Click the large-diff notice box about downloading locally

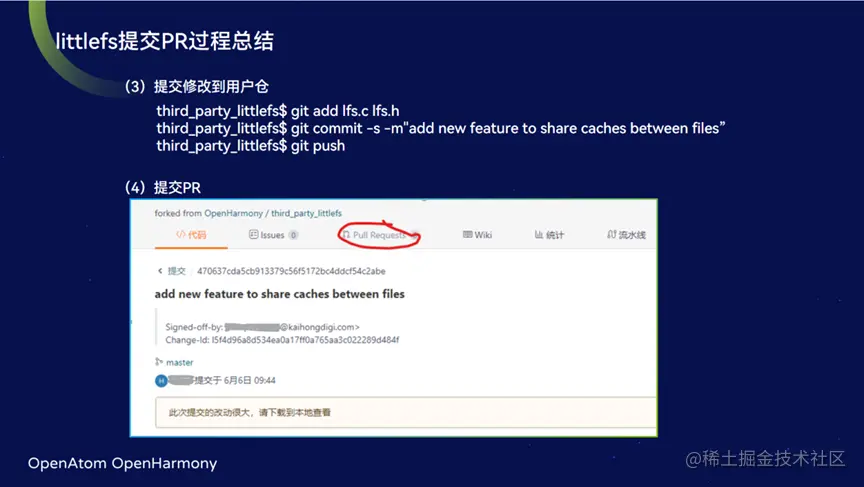click(x=406, y=412)
